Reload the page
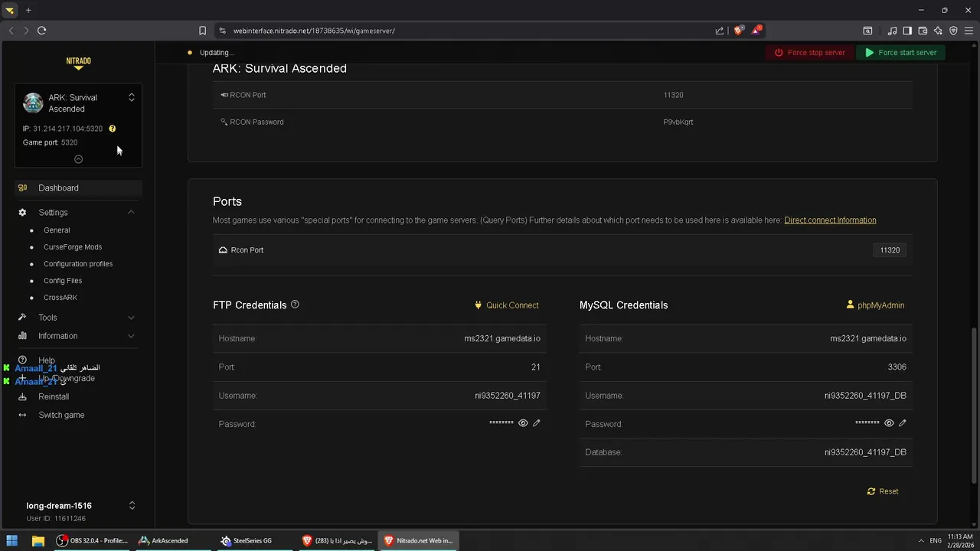This screenshot has height=551, width=980. coord(42,31)
